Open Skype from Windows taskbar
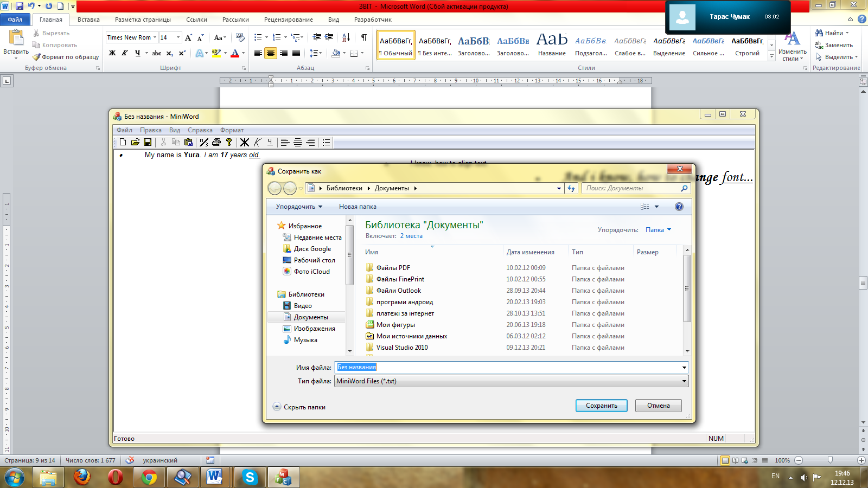This screenshot has width=868, height=488. [250, 477]
